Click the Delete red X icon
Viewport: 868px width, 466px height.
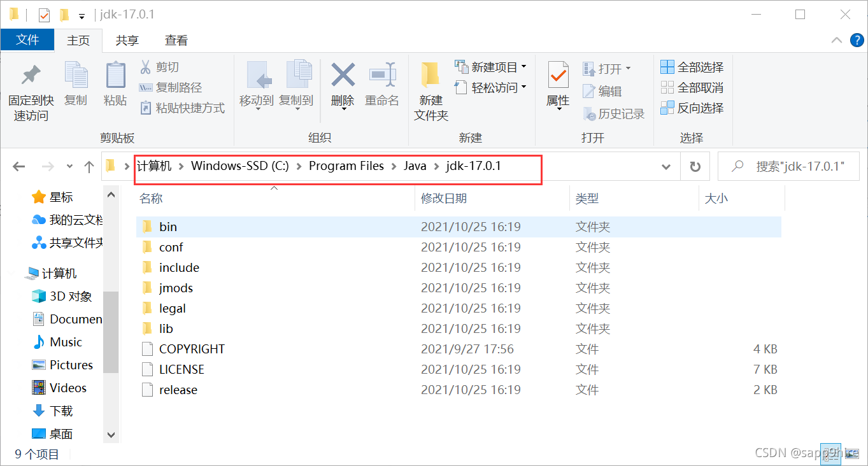point(343,75)
